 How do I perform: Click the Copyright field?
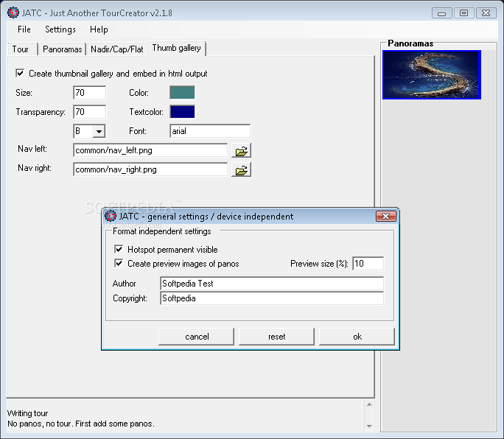tap(272, 298)
